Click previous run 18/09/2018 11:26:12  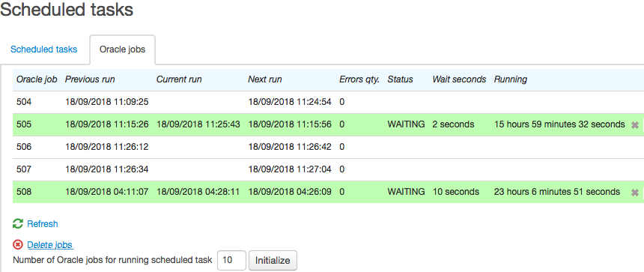tap(107, 147)
